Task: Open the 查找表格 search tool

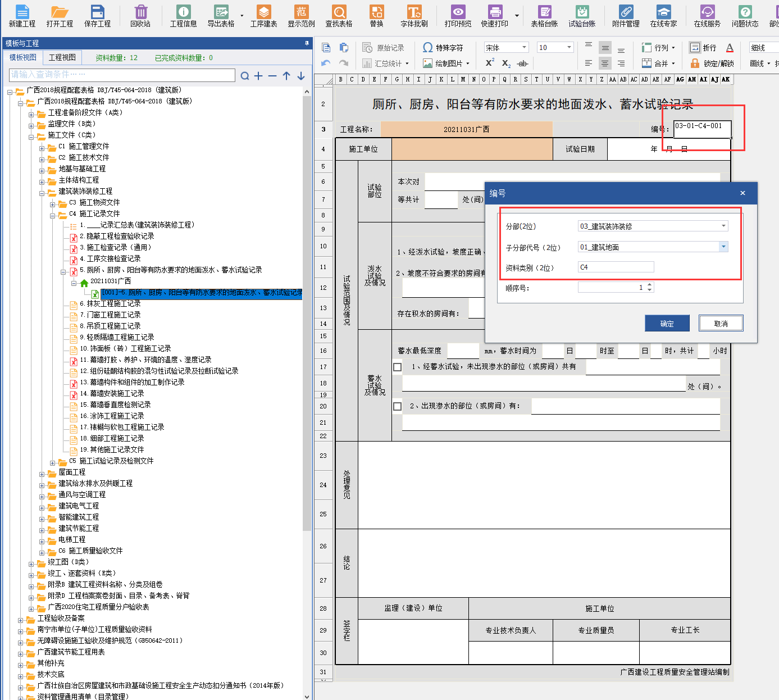Action: 339,16
